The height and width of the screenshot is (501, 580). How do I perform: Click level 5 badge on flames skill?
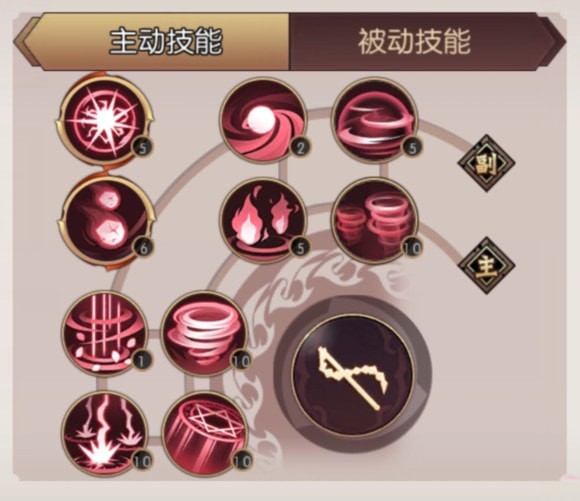click(x=300, y=248)
